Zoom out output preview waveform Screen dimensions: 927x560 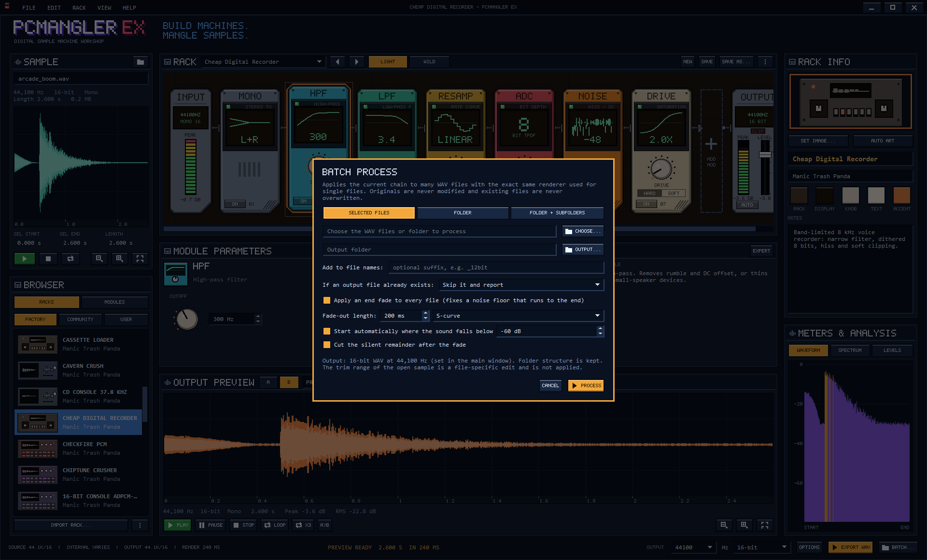click(x=724, y=525)
